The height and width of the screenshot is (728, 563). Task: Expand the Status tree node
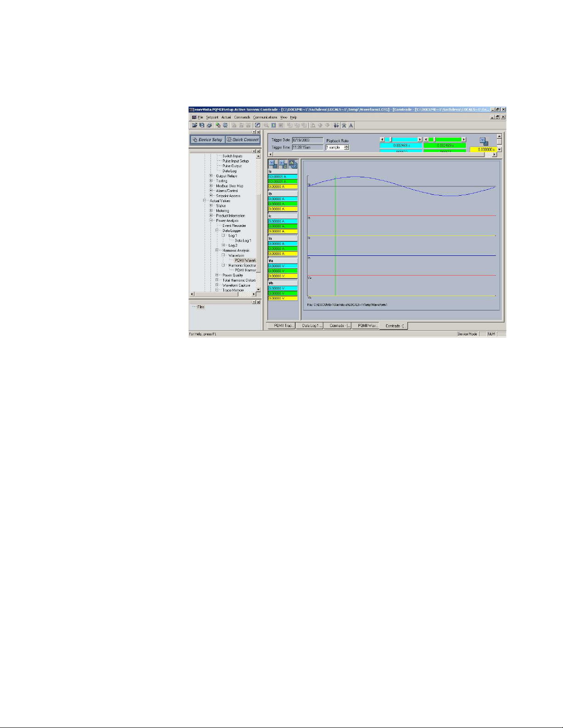pyautogui.click(x=211, y=206)
